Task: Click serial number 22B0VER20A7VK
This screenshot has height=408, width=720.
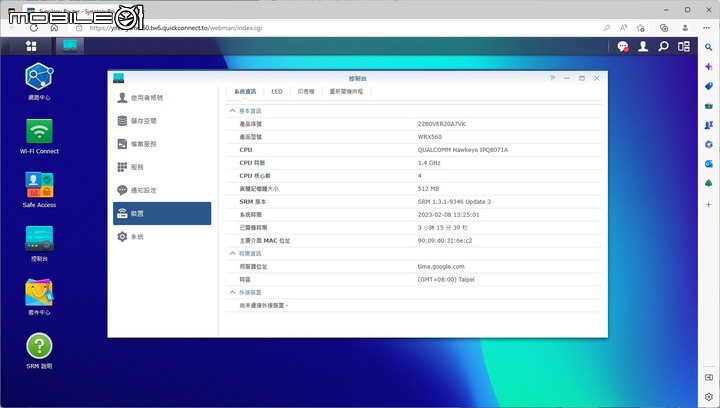Action: pos(442,124)
